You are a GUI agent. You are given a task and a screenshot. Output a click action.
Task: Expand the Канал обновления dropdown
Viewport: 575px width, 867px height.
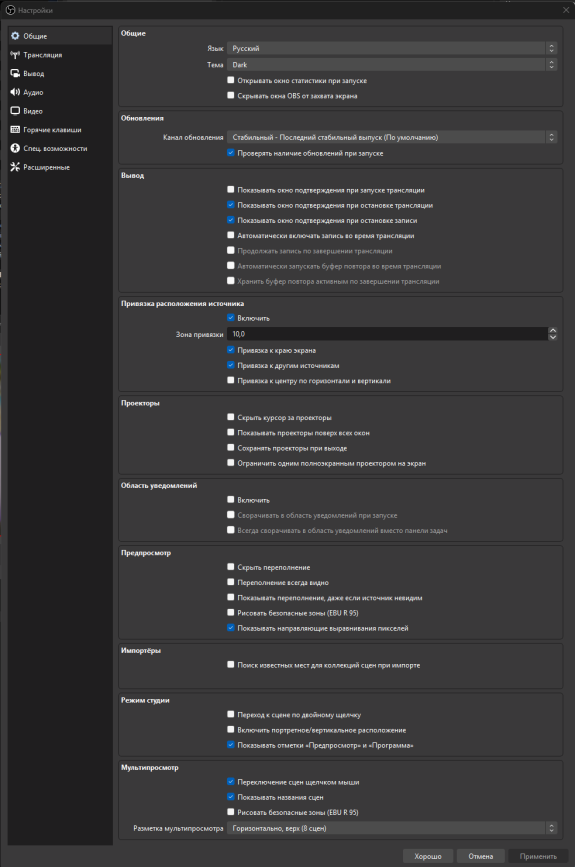391,137
